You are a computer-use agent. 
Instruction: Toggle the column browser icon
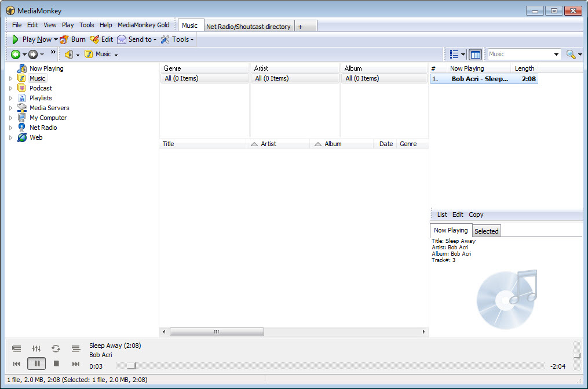475,54
